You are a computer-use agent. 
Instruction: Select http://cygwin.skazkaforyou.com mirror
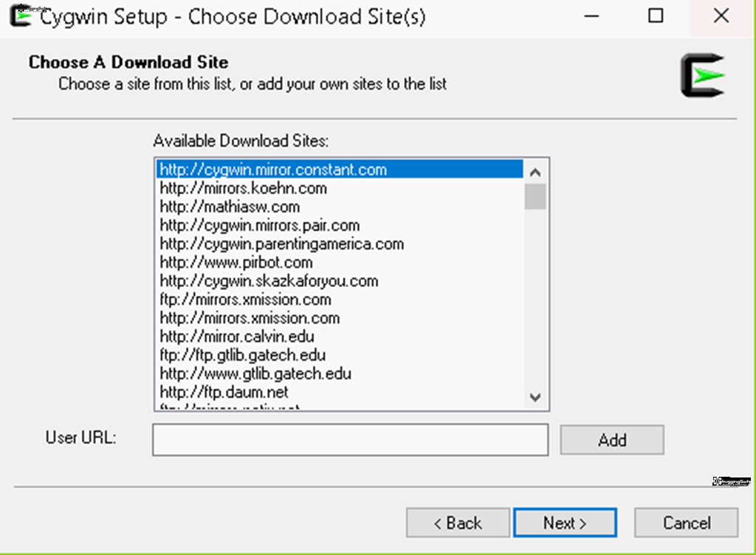point(340,281)
